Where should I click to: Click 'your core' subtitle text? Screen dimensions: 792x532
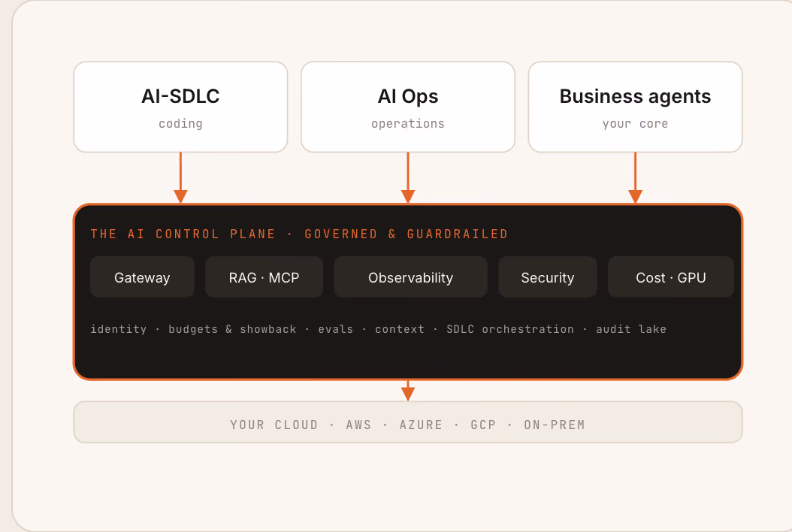pyautogui.click(x=636, y=124)
